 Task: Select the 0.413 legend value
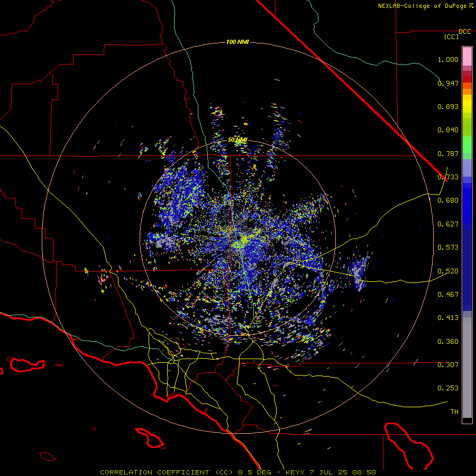click(x=448, y=318)
